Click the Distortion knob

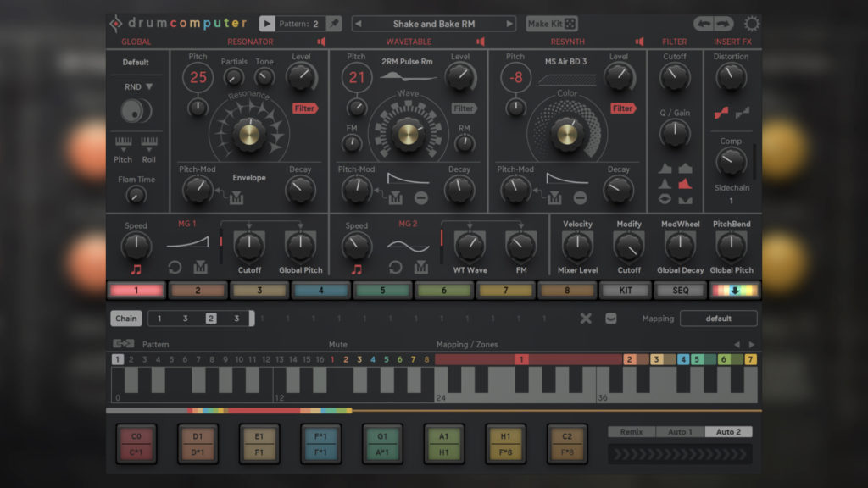tap(732, 77)
